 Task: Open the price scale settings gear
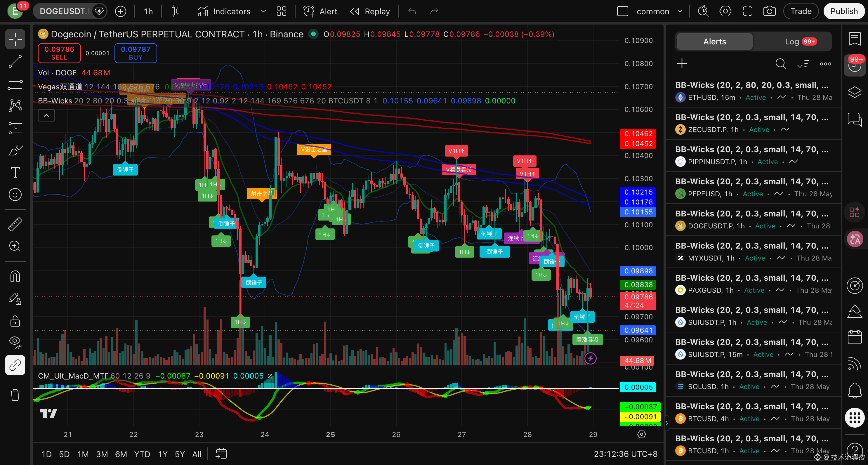pyautogui.click(x=642, y=434)
